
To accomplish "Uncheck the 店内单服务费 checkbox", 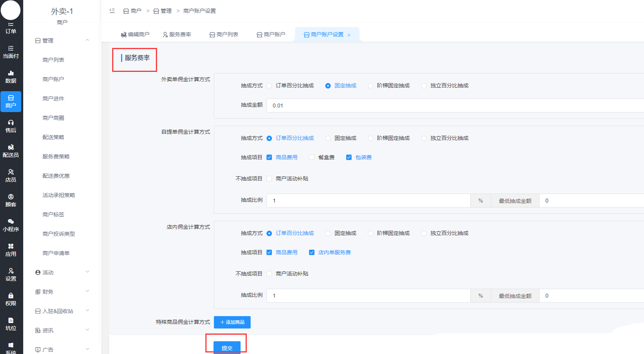I will click(x=312, y=252).
